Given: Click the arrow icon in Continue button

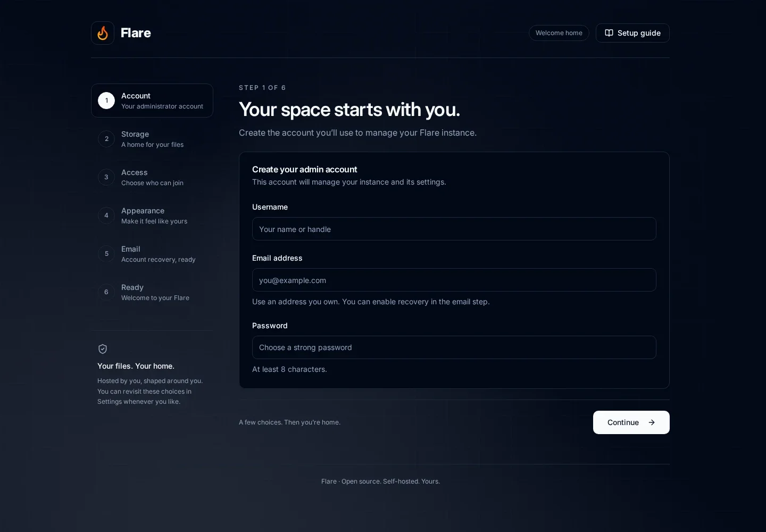Looking at the screenshot, I should pyautogui.click(x=652, y=422).
